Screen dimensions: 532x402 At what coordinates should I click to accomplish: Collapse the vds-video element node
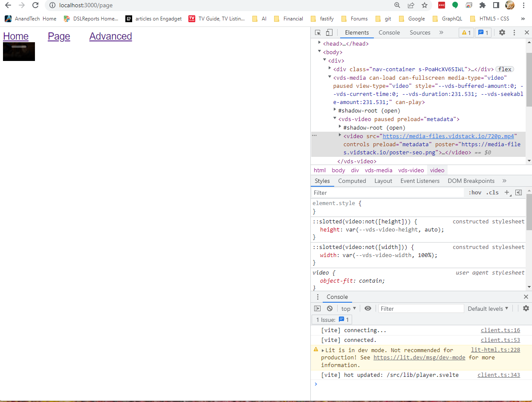coord(335,119)
